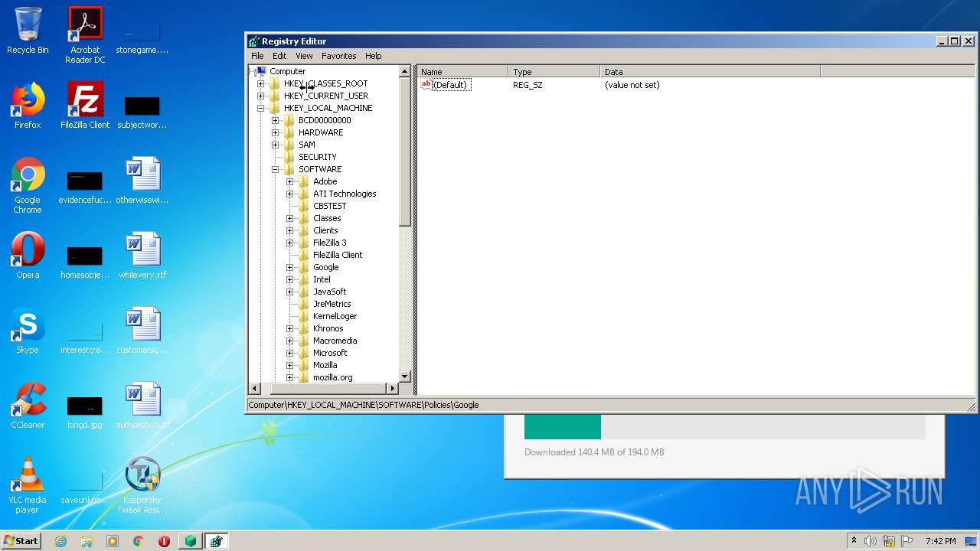Viewport: 980px width, 551px height.
Task: Click the Registry Editor taskbar button
Action: pyautogui.click(x=216, y=541)
